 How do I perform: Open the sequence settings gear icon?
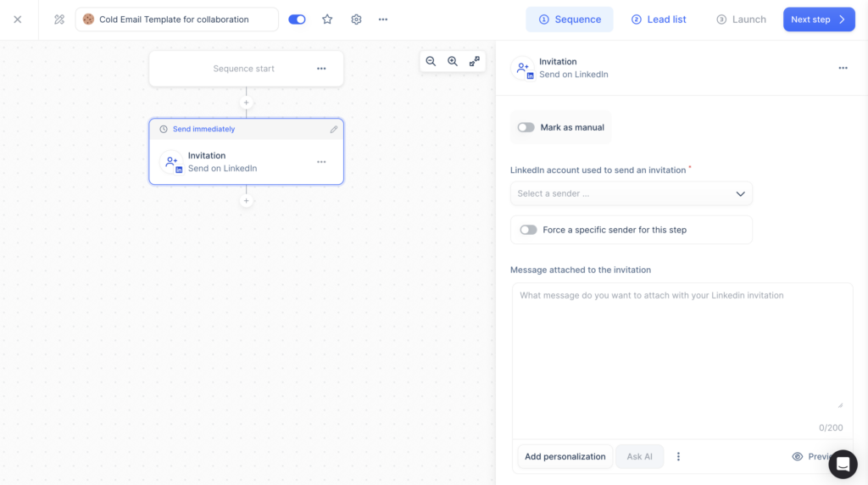356,20
